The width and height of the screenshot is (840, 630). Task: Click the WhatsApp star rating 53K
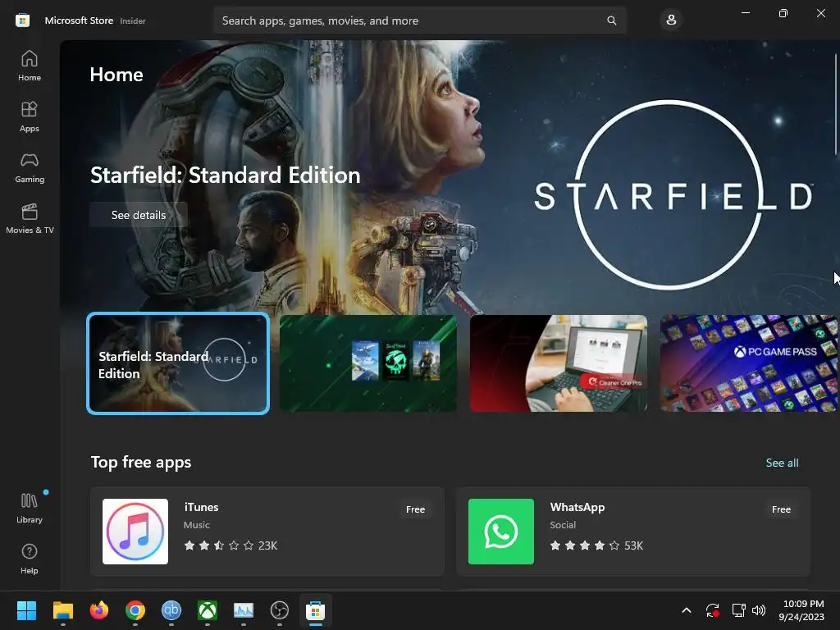[x=596, y=546]
